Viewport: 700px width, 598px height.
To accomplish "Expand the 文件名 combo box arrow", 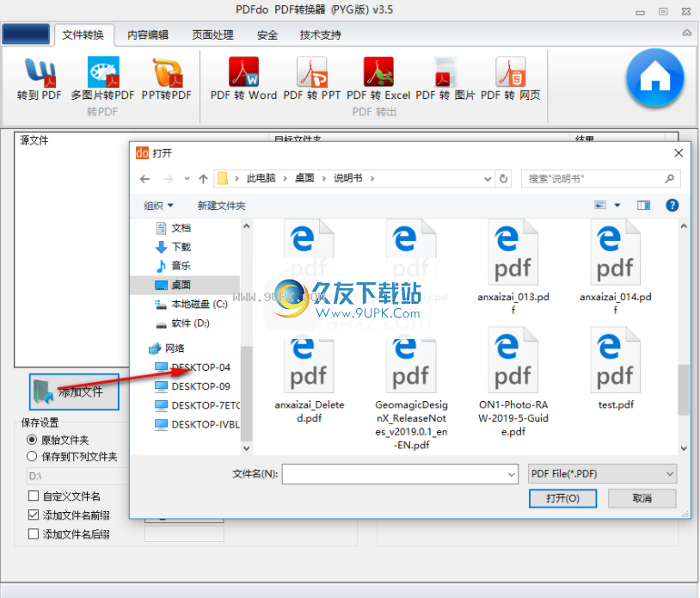I will 512,474.
